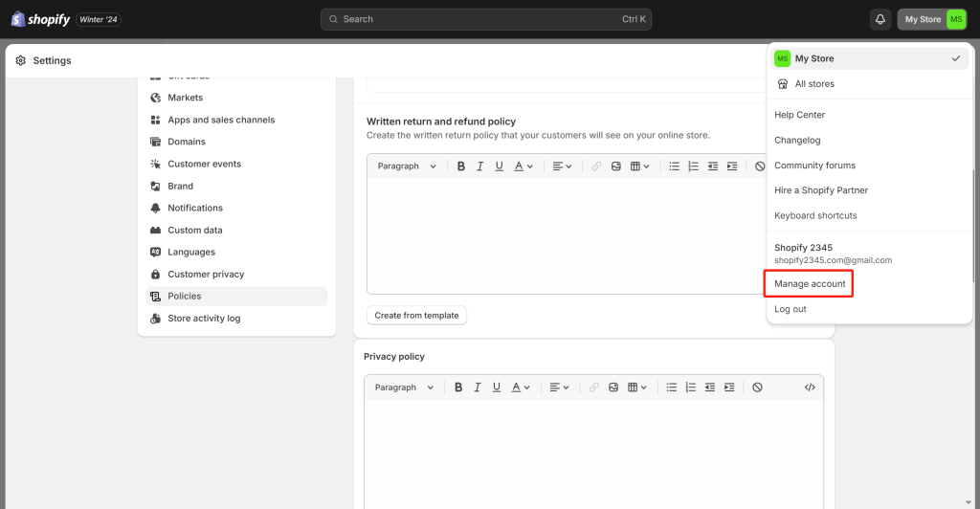Viewport: 980px width, 509px height.
Task: Click Create from template button
Action: [416, 316]
